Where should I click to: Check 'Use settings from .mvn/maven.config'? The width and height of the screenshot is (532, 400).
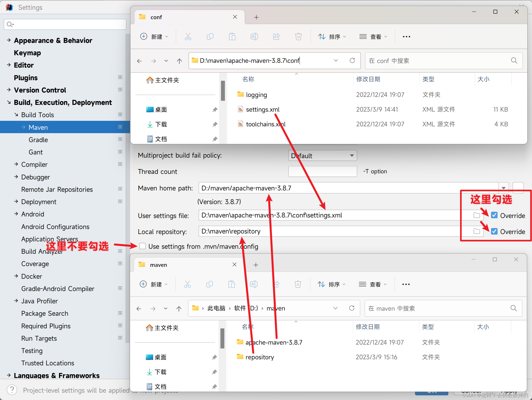point(142,246)
